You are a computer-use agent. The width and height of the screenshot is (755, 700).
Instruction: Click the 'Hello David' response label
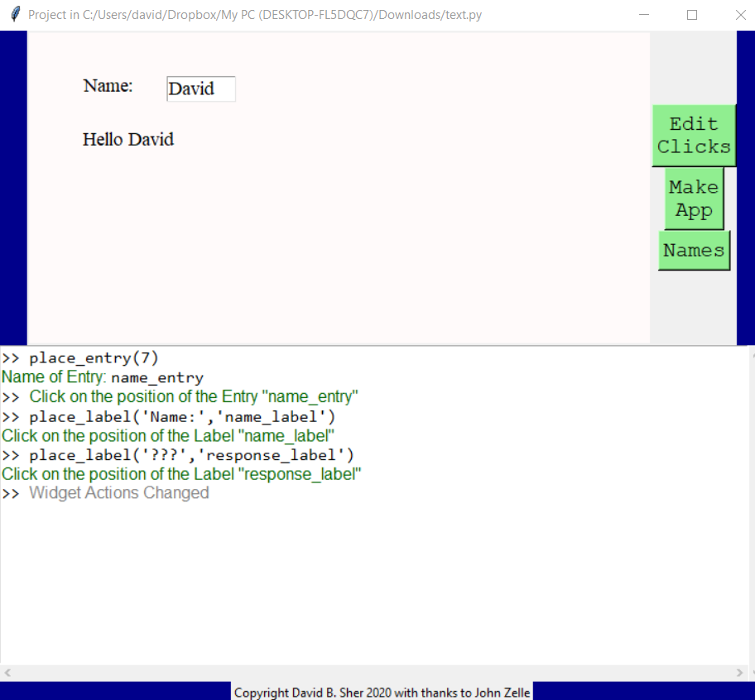[x=128, y=140]
